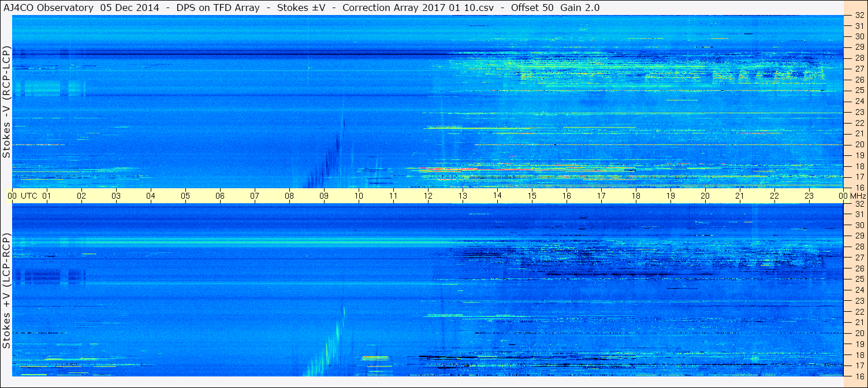Click the "Gain 2.0" value in the header
This screenshot has height=388, width=868.
(580, 8)
